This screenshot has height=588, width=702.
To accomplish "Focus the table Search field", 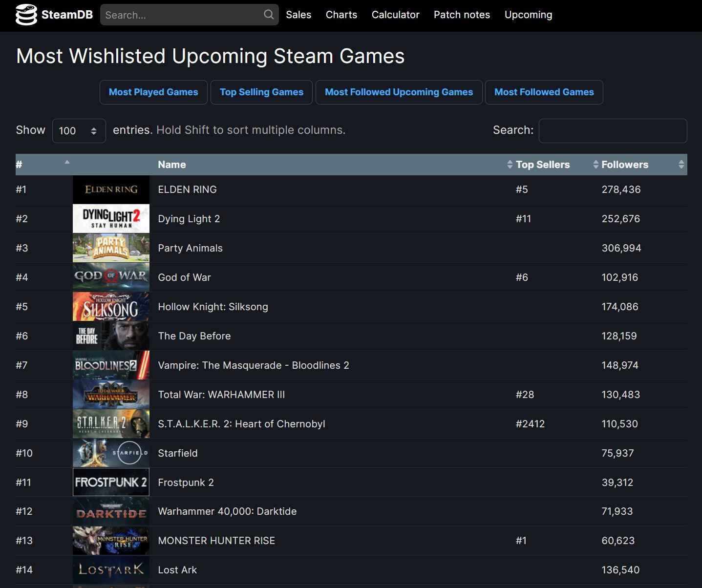I will click(x=613, y=131).
